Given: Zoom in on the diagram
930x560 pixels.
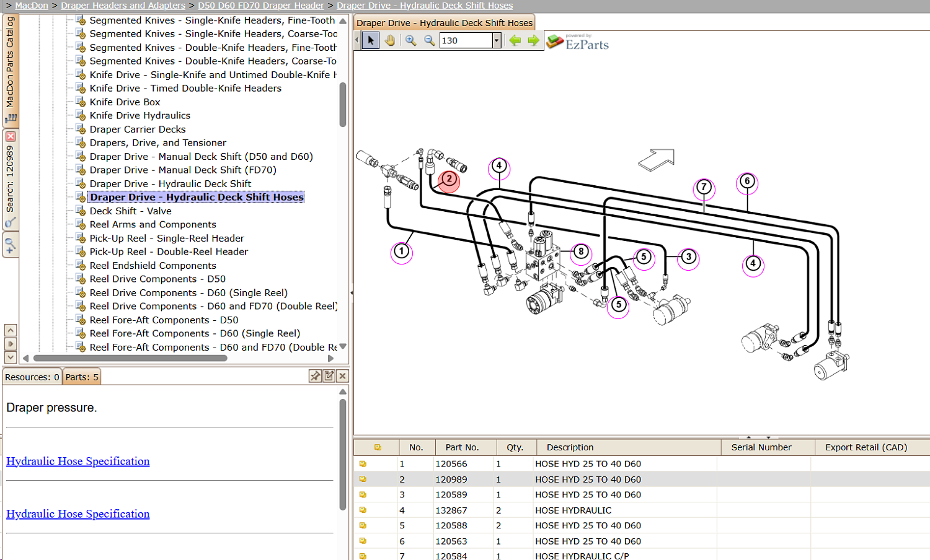Looking at the screenshot, I should coord(410,41).
